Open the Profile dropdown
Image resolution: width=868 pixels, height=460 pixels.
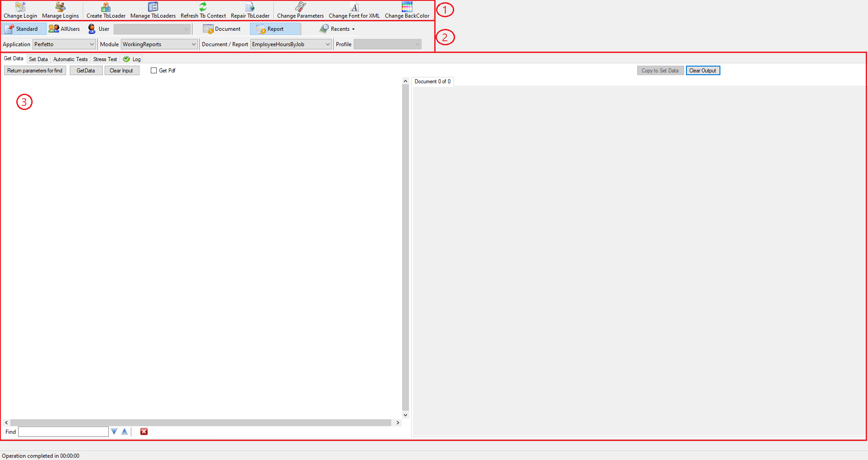388,44
